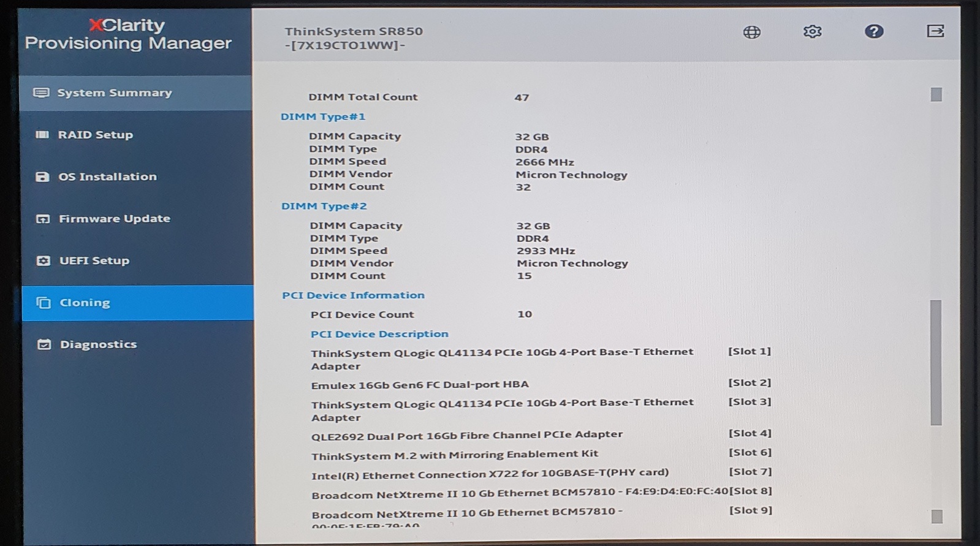Select the Cloning menu item
The height and width of the screenshot is (546, 980).
pos(137,303)
